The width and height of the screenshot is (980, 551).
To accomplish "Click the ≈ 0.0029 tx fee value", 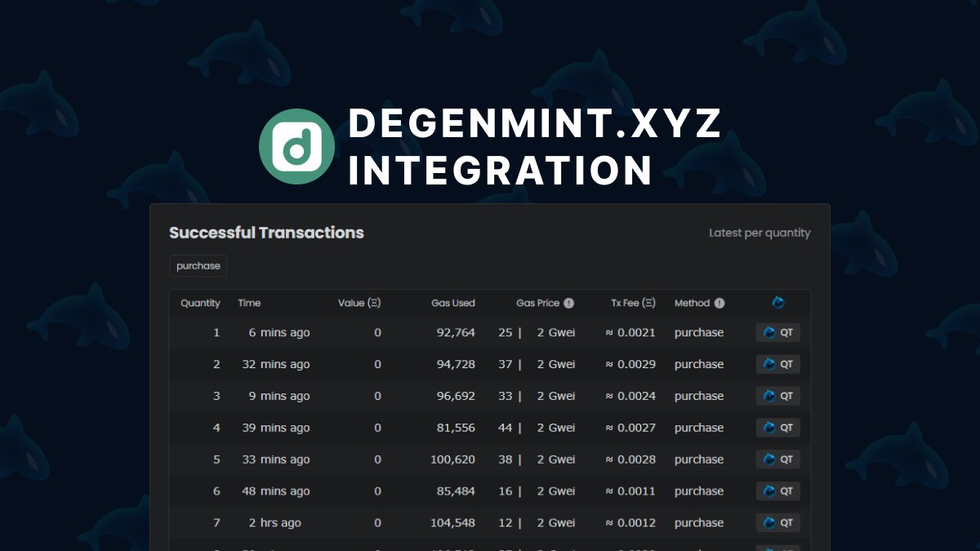I will coord(630,364).
